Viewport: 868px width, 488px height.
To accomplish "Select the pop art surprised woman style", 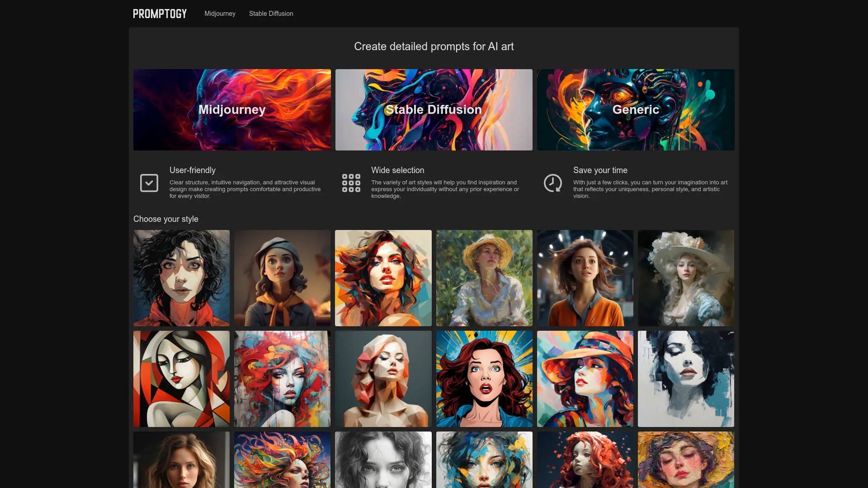I will pyautogui.click(x=484, y=379).
